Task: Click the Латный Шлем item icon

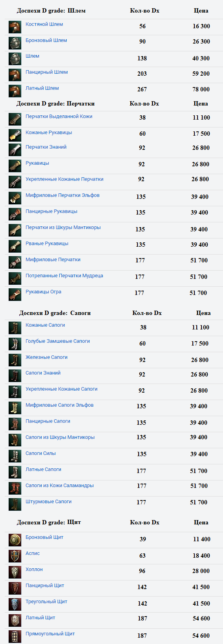Action: (x=15, y=91)
